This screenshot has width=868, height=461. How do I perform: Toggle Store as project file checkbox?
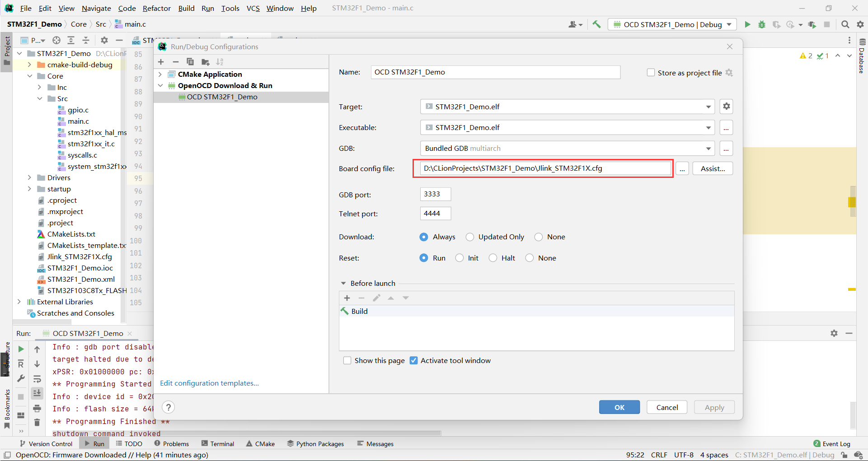click(x=651, y=72)
